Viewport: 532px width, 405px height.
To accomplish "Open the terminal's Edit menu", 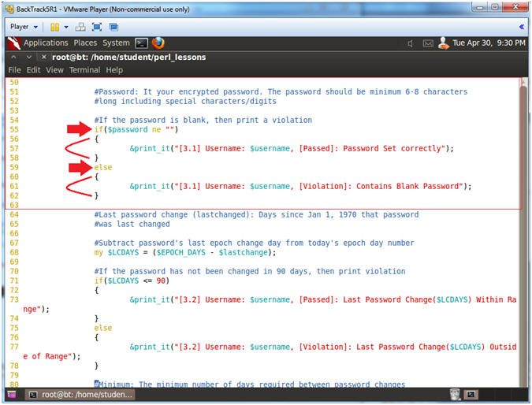I will [x=33, y=70].
